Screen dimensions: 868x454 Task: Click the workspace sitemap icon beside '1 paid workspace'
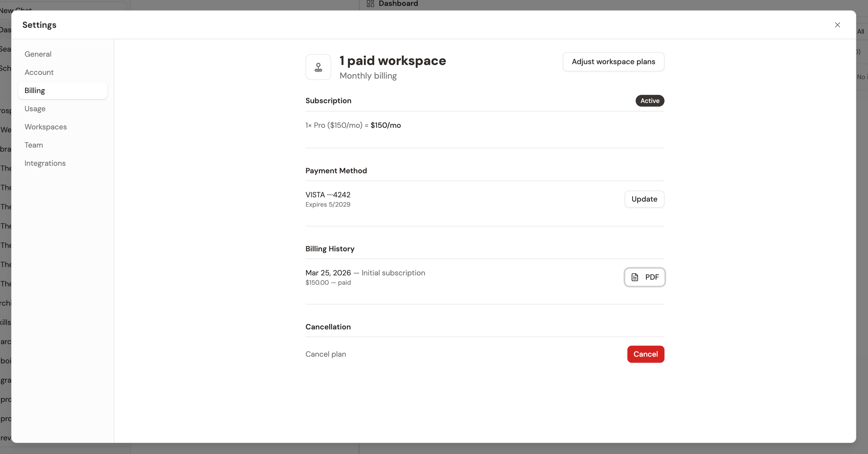click(x=318, y=67)
